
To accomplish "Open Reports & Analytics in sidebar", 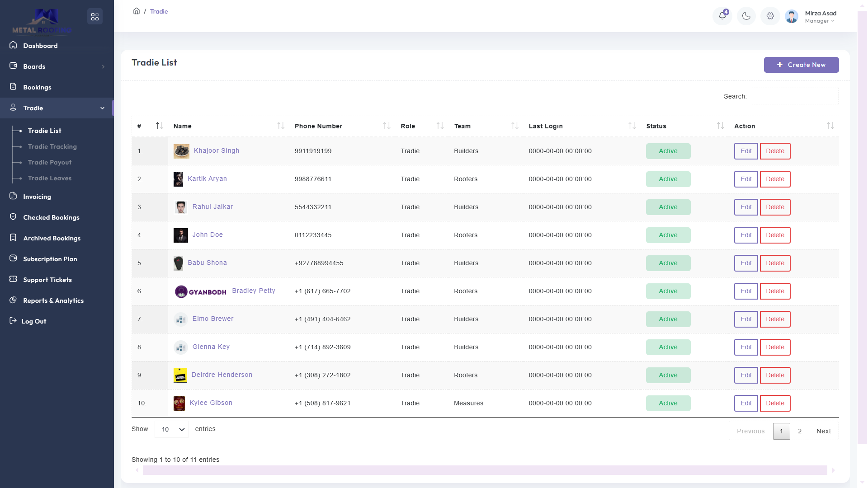I will click(x=53, y=300).
